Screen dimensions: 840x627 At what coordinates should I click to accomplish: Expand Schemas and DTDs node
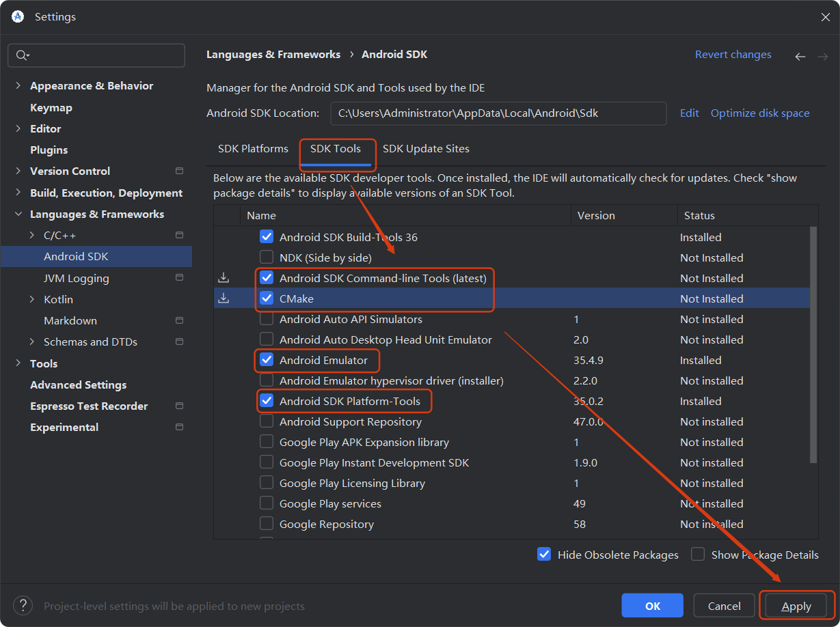32,342
